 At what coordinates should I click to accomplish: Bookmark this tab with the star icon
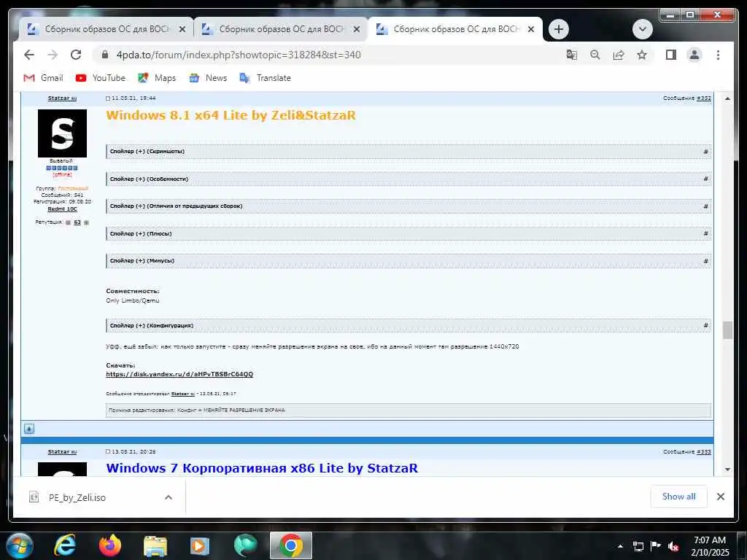click(x=642, y=55)
